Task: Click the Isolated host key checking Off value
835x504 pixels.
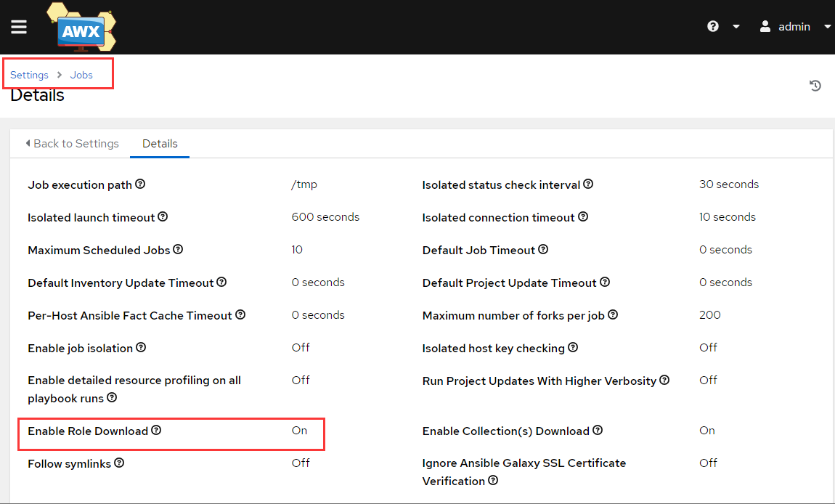Action: (x=708, y=347)
